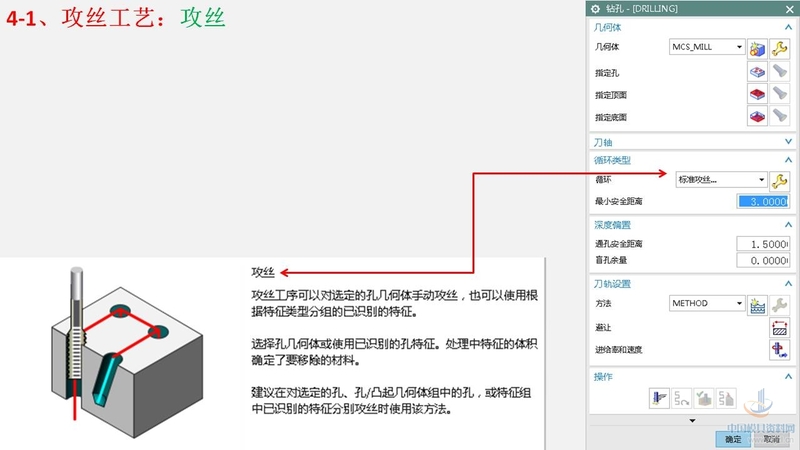Image resolution: width=800 pixels, height=450 pixels.
Task: Confirm with the 确定 button
Action: coord(733,439)
